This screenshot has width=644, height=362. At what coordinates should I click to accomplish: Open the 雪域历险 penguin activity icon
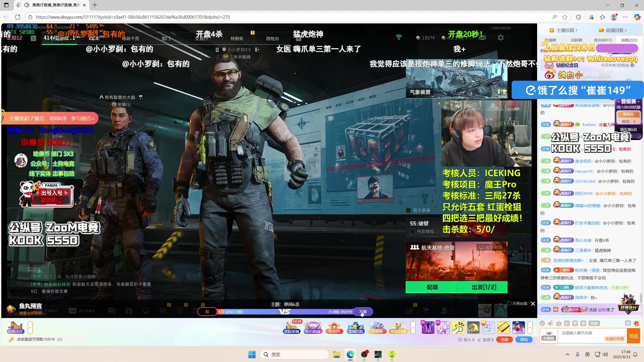tap(355, 327)
